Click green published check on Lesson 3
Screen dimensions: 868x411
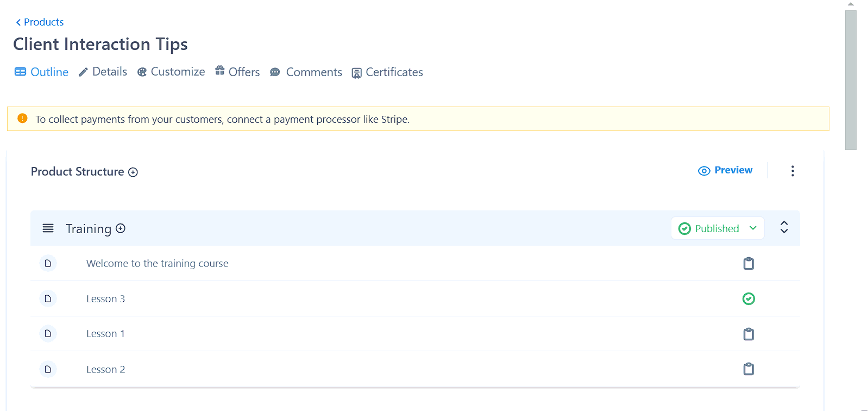[x=749, y=298]
